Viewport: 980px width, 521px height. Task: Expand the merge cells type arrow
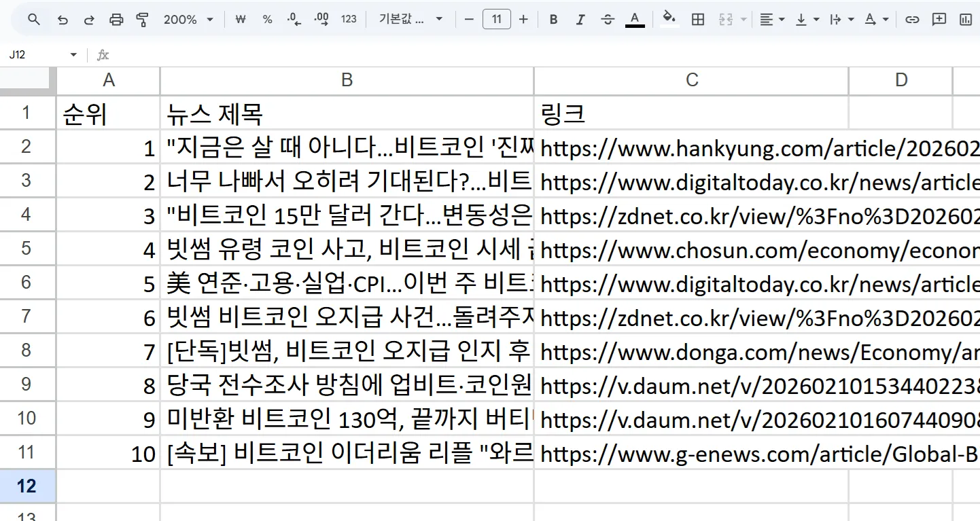(x=743, y=20)
